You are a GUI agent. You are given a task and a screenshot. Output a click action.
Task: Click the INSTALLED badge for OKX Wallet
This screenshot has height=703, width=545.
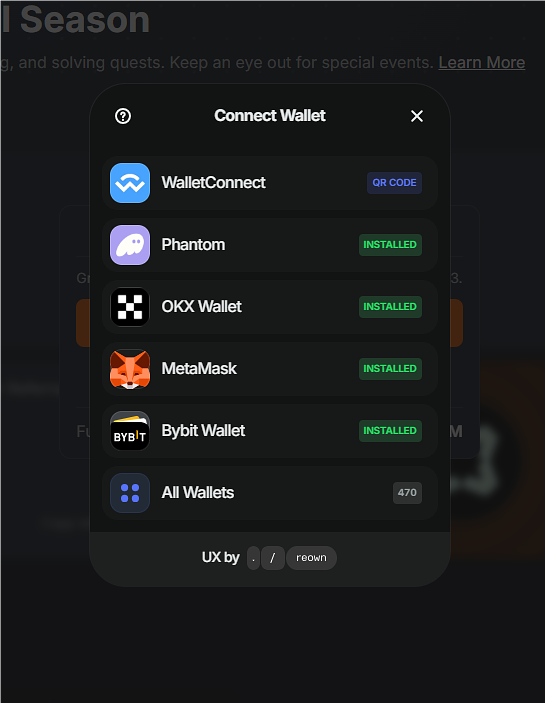point(390,307)
